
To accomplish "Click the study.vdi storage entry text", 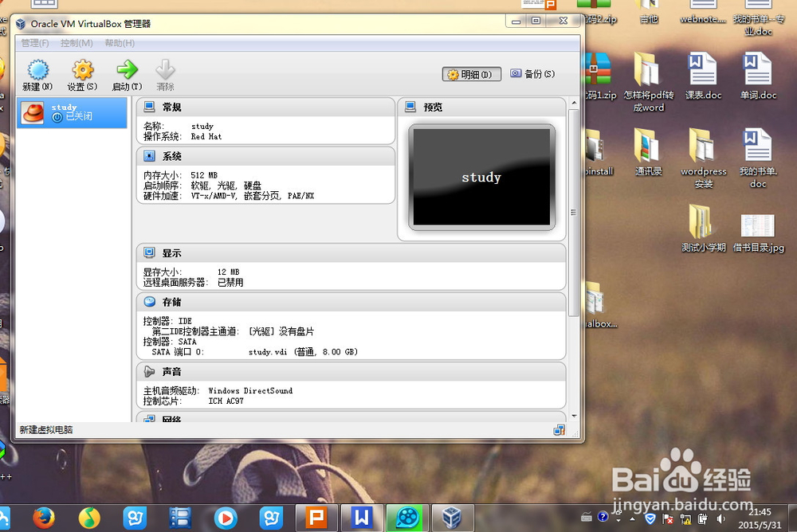I will tap(303, 352).
